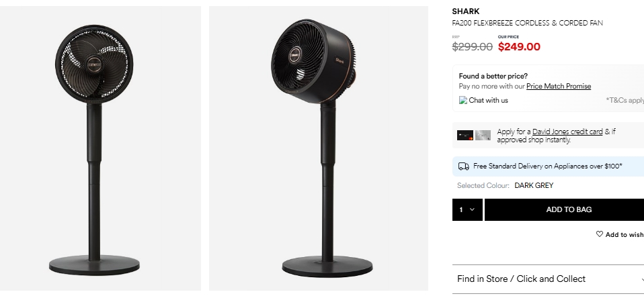
Task: Click the heart wishlist icon
Action: (x=600, y=234)
